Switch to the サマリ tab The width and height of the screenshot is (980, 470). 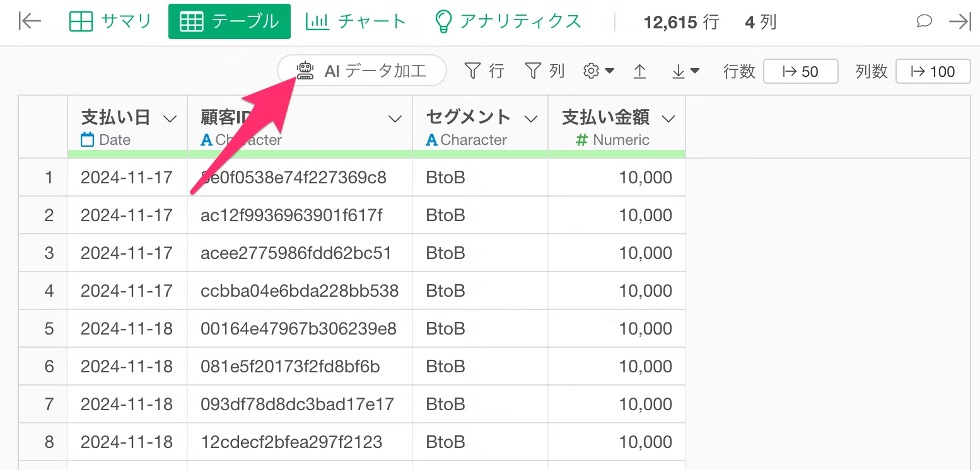(110, 21)
